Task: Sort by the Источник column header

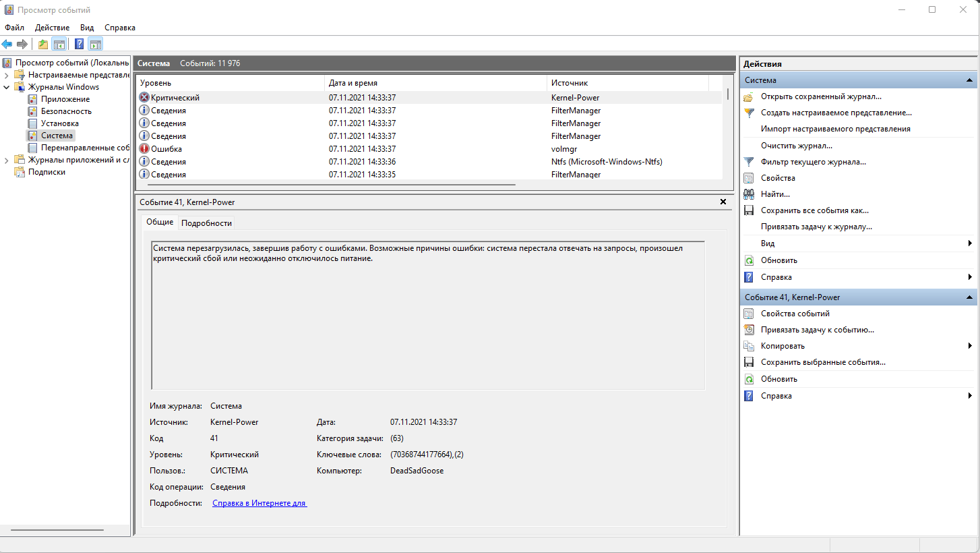Action: coord(628,83)
